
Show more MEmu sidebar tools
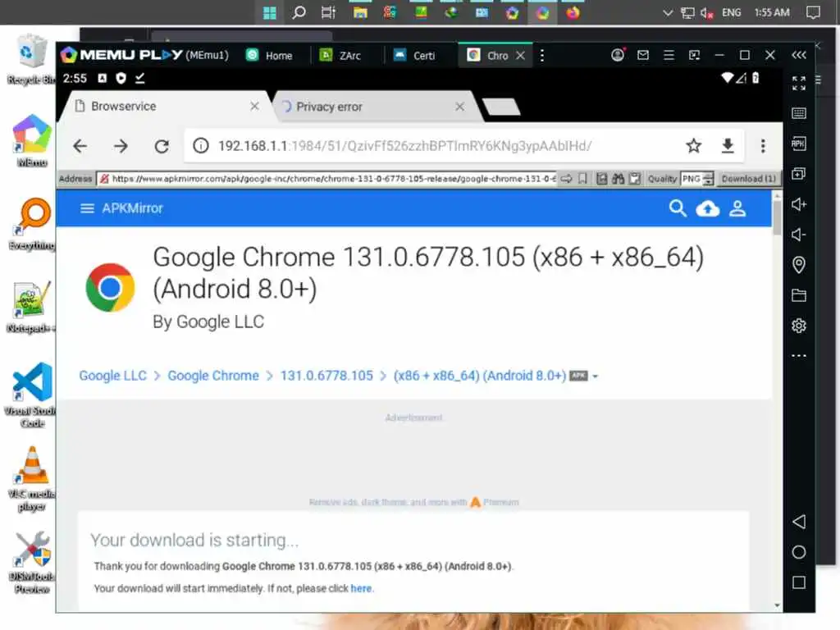[799, 356]
